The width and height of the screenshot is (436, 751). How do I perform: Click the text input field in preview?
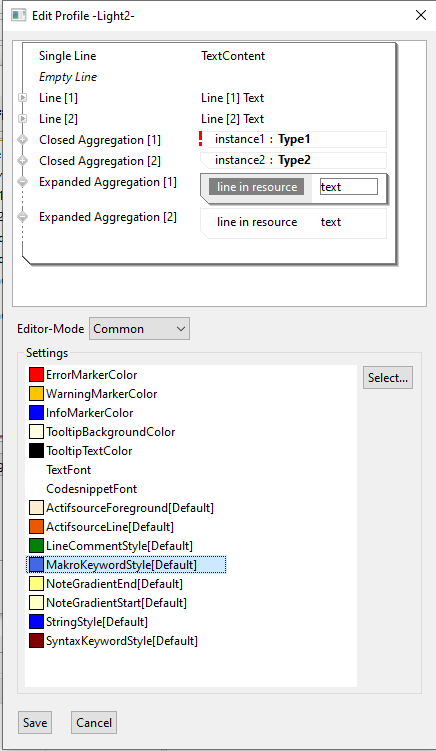pos(349,187)
